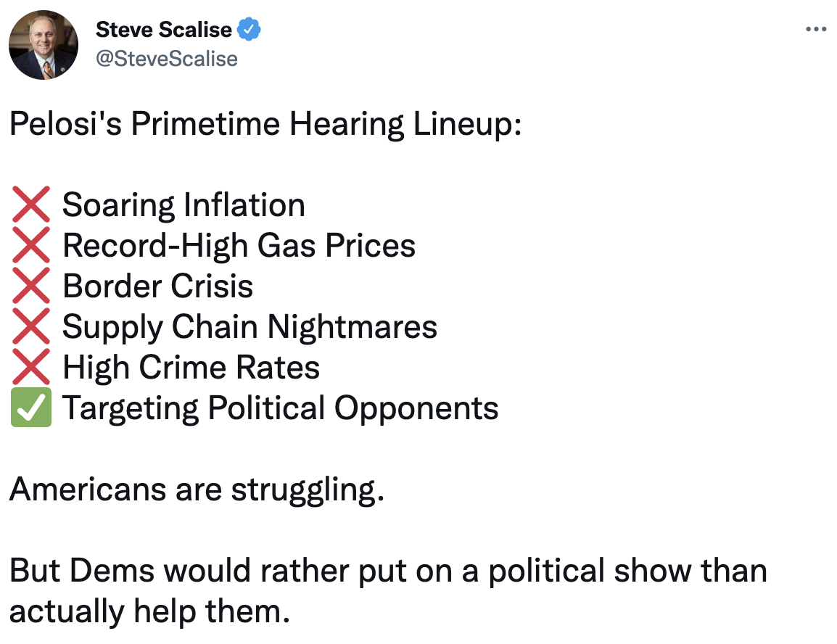The height and width of the screenshot is (644, 837).
Task: Click the "Americans are struggling." sentence
Action: (x=196, y=490)
